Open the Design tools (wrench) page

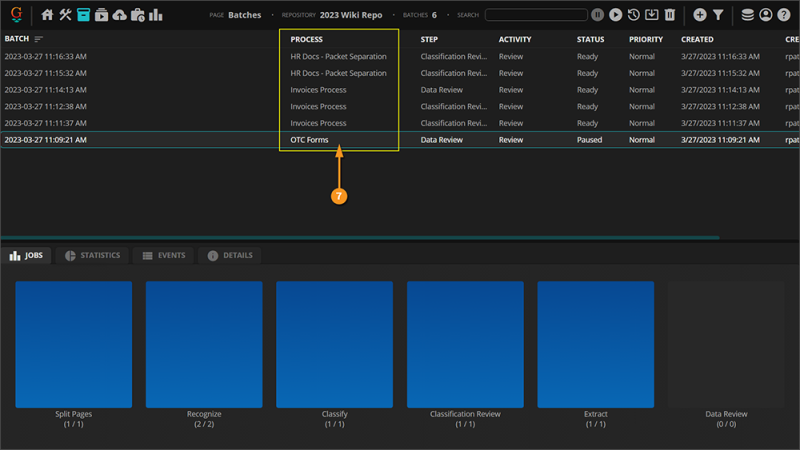[66, 15]
